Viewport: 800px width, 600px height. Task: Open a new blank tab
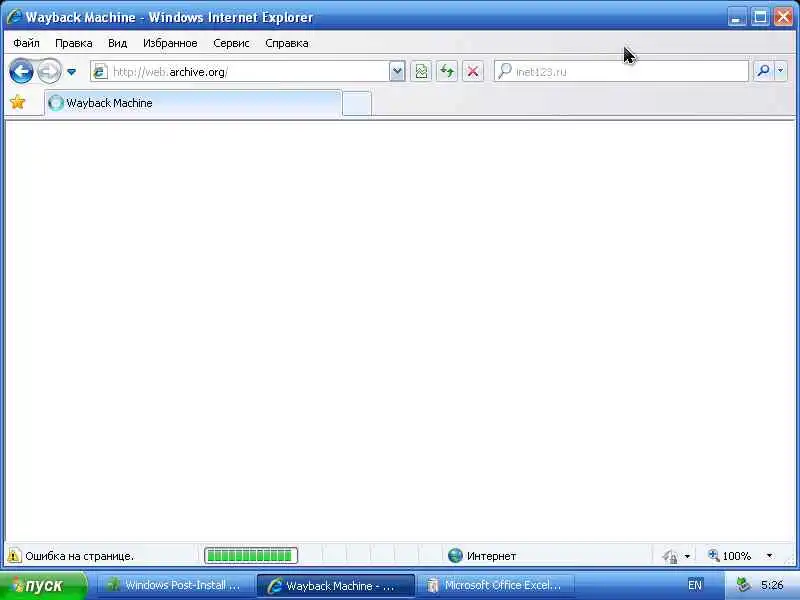[x=357, y=104]
